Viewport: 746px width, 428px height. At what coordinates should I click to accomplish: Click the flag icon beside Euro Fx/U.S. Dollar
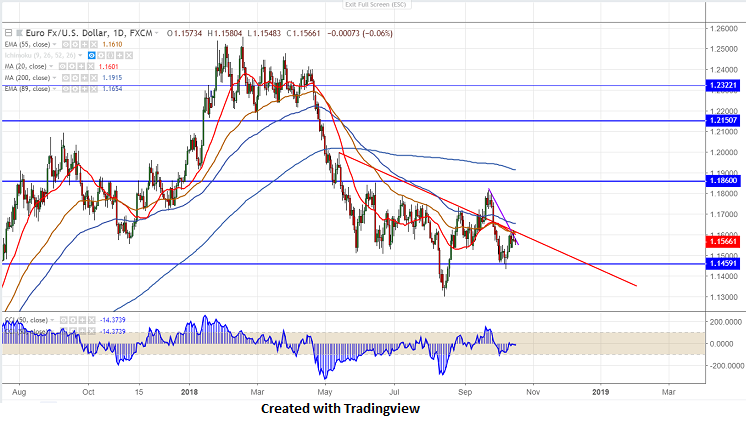click(20, 33)
